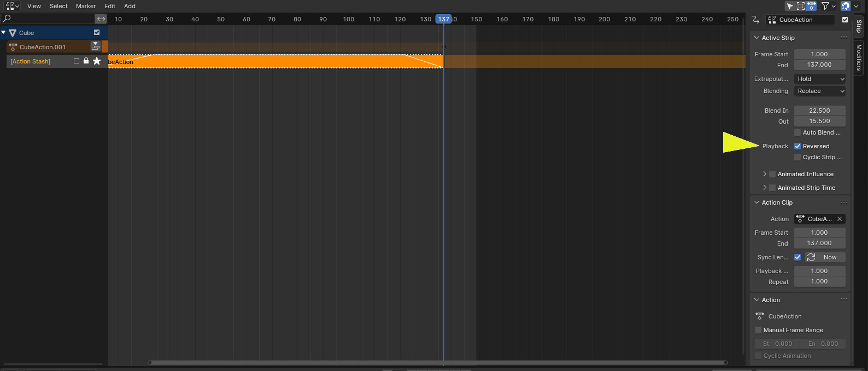Open the View menu
Screen dimensions: 868x371
(x=34, y=6)
